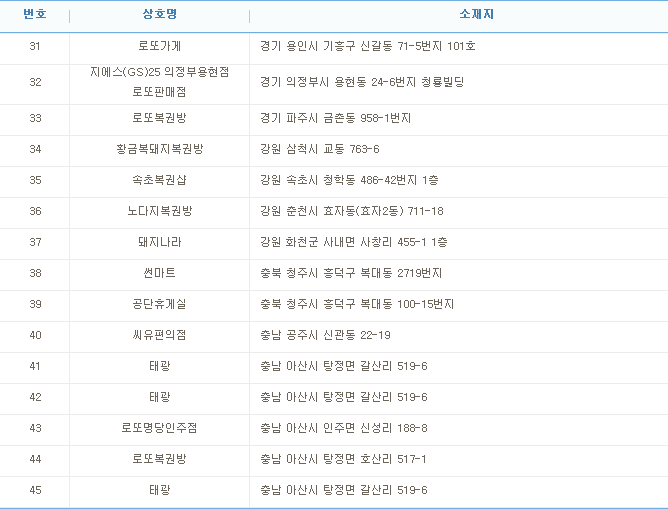Click row number 31
The height and width of the screenshot is (509, 668).
click(x=35, y=46)
